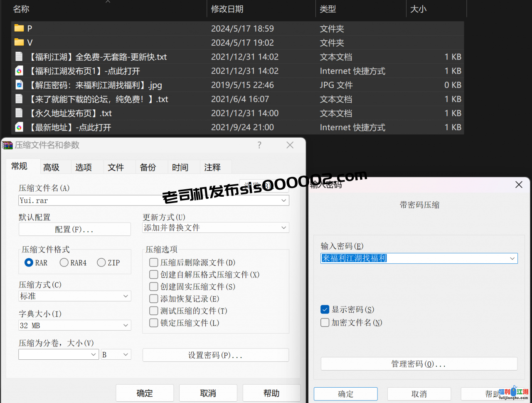The width and height of the screenshot is (532, 403).
Task: Click 确定 in the password dialog
Action: pos(346,394)
